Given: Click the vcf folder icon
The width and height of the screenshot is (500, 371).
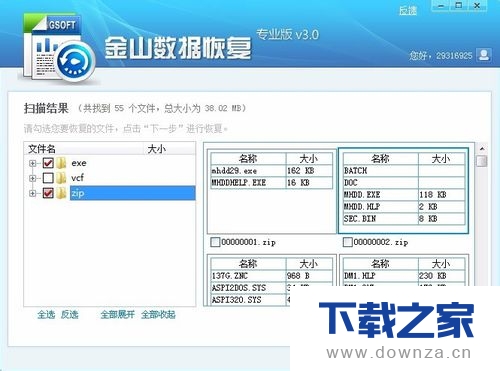Looking at the screenshot, I should 61,178.
